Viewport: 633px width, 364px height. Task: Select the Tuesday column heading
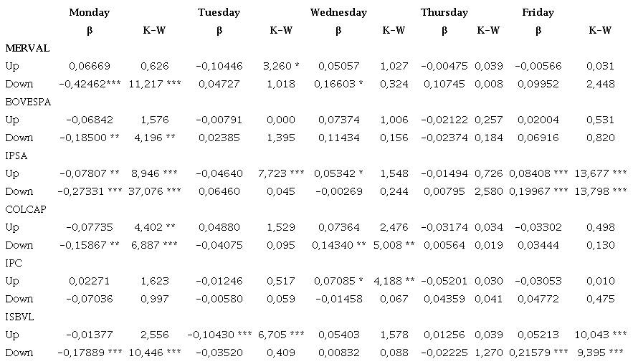point(219,12)
